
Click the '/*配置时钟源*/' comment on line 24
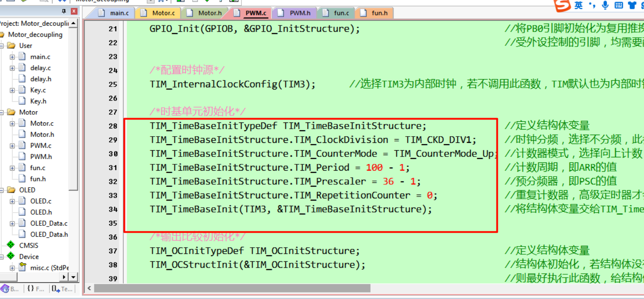187,70
